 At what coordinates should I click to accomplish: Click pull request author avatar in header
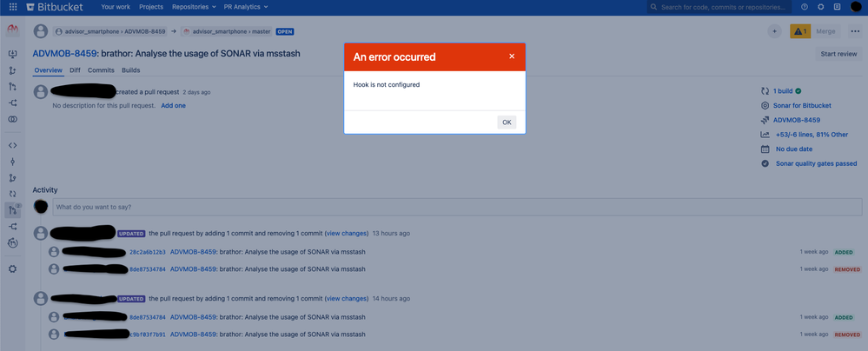coord(41,31)
